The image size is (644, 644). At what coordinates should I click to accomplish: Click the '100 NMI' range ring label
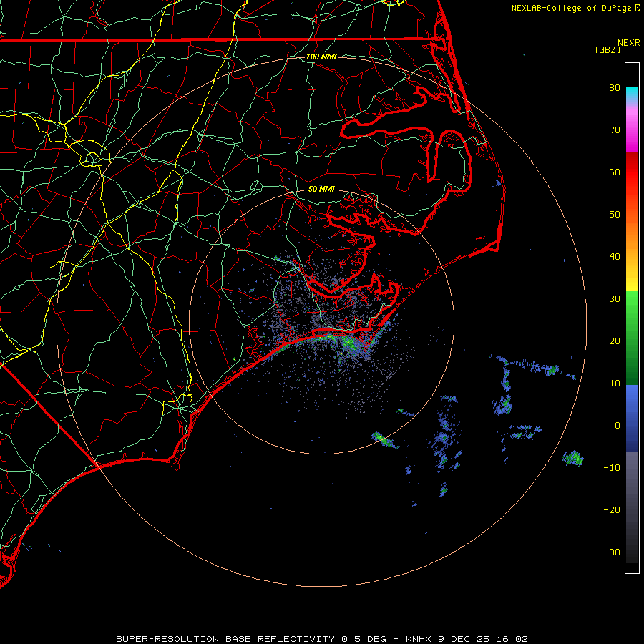[321, 57]
